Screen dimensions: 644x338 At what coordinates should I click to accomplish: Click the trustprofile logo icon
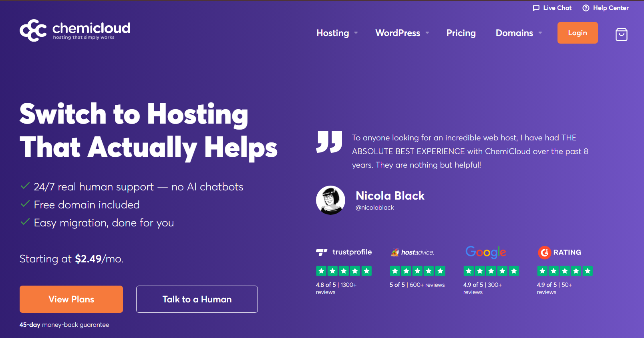322,252
